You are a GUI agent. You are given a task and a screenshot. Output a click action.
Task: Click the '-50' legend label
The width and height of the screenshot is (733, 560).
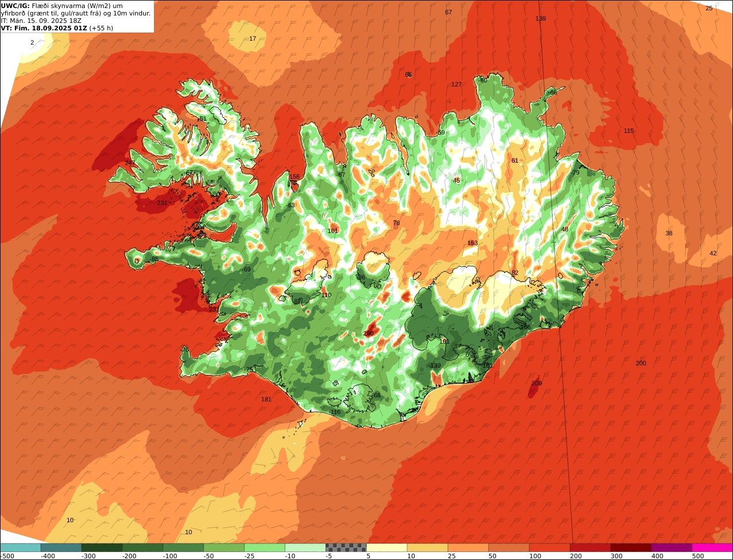tap(210, 556)
